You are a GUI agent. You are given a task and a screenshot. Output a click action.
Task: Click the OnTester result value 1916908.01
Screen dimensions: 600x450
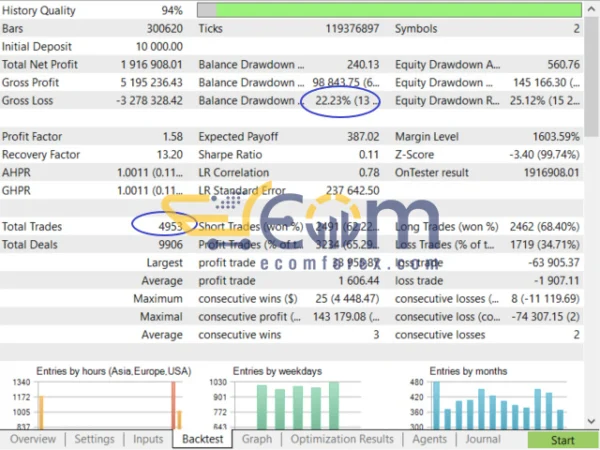[551, 172]
